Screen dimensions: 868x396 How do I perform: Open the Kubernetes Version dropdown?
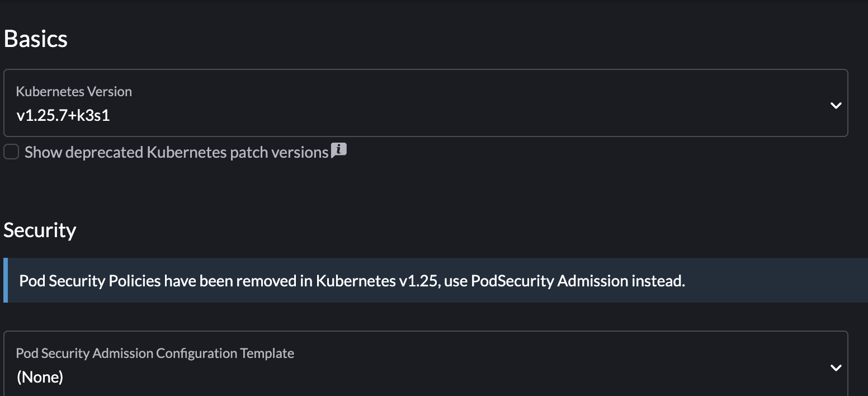pyautogui.click(x=425, y=103)
